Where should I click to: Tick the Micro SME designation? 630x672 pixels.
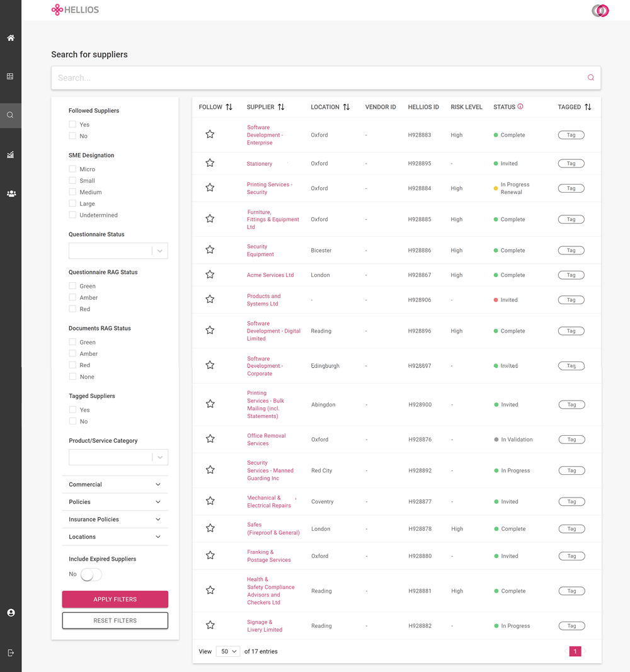pos(72,169)
